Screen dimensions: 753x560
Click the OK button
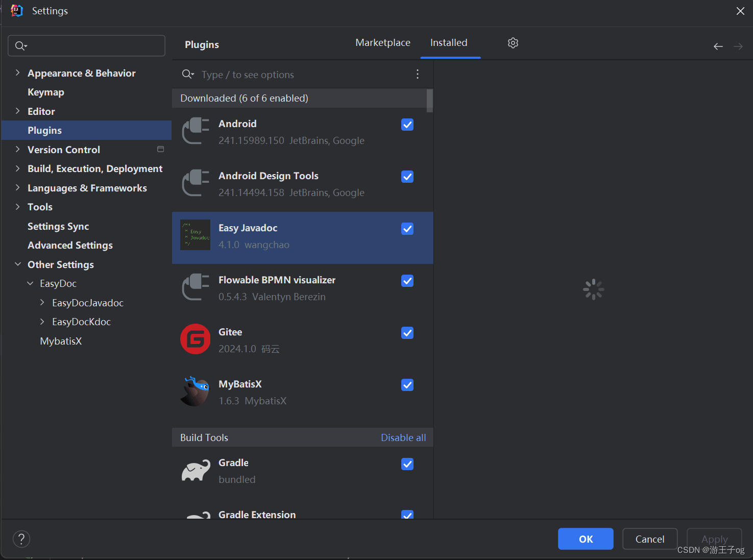586,539
